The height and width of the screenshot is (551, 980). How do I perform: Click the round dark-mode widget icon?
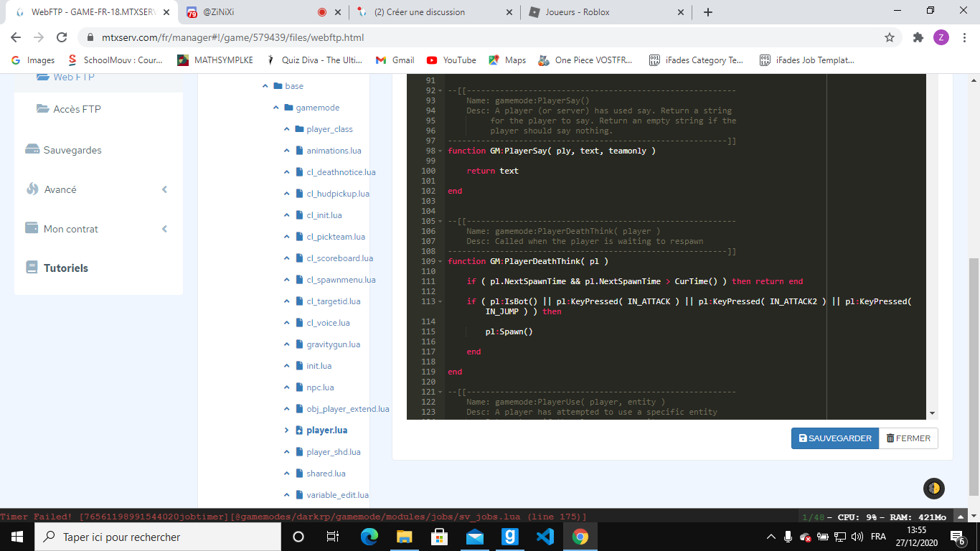click(933, 488)
